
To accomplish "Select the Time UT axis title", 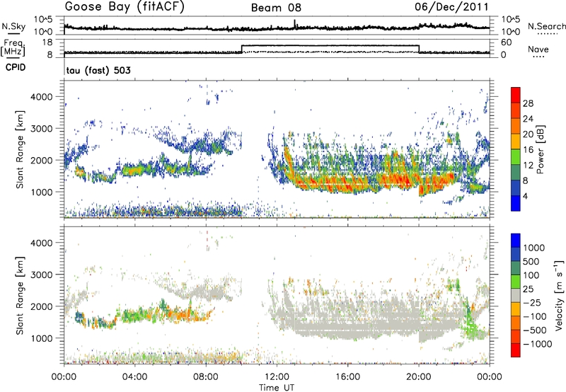I will coord(277,388).
